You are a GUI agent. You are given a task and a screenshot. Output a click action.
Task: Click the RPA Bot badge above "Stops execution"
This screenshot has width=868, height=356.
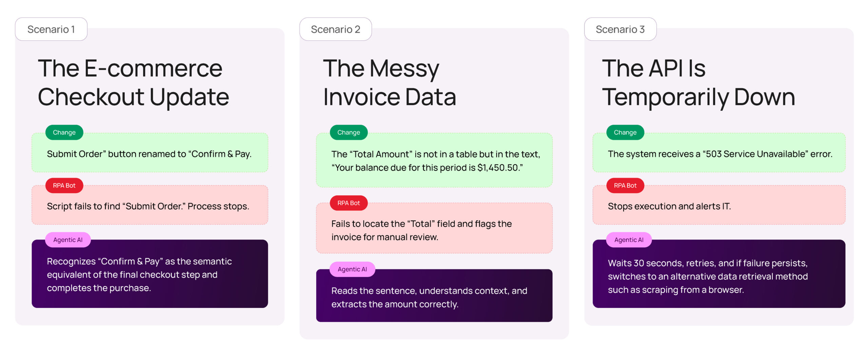(625, 186)
